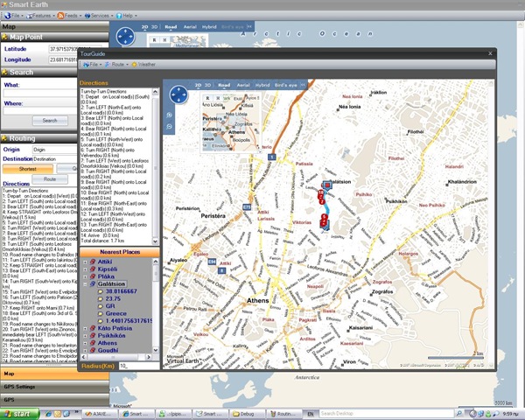Open the Features menu in Smart Earth

[40, 16]
